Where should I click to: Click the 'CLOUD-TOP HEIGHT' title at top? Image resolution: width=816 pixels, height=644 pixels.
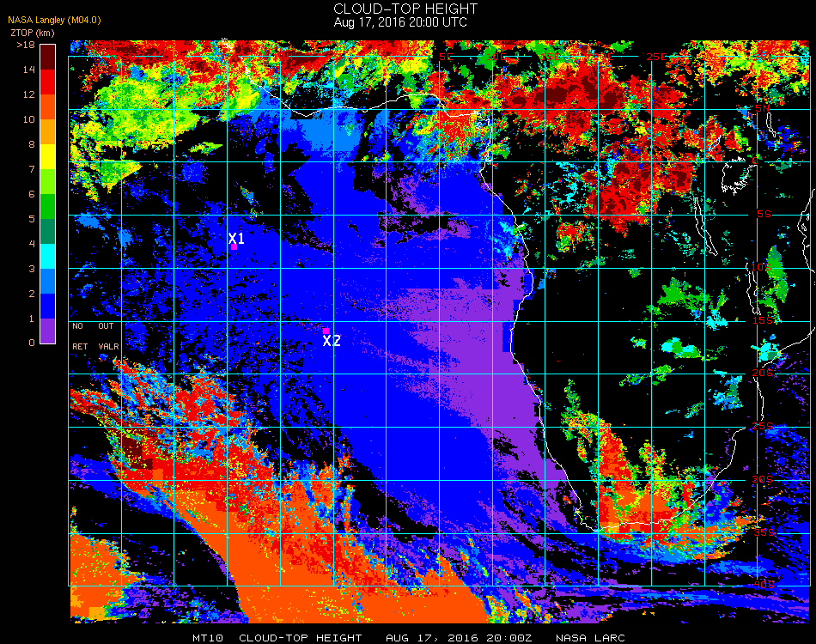405,9
